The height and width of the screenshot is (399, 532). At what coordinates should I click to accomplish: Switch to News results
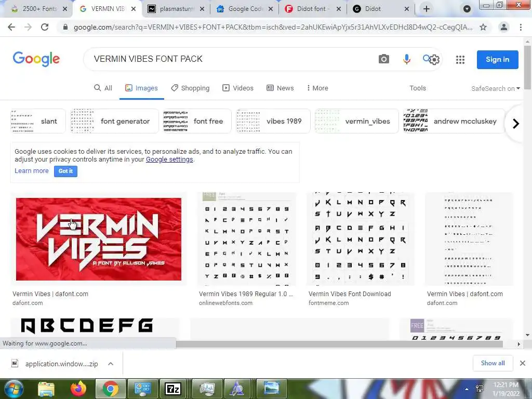280,88
